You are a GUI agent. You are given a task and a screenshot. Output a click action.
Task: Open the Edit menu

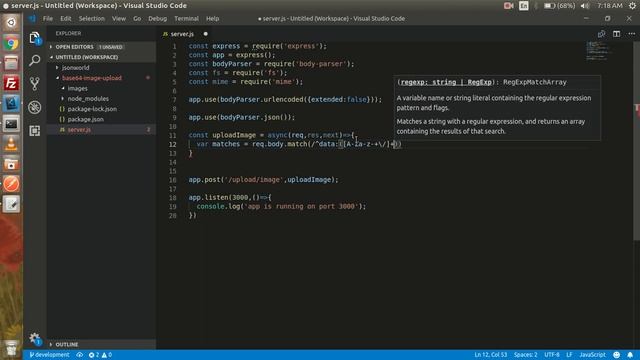click(66, 19)
